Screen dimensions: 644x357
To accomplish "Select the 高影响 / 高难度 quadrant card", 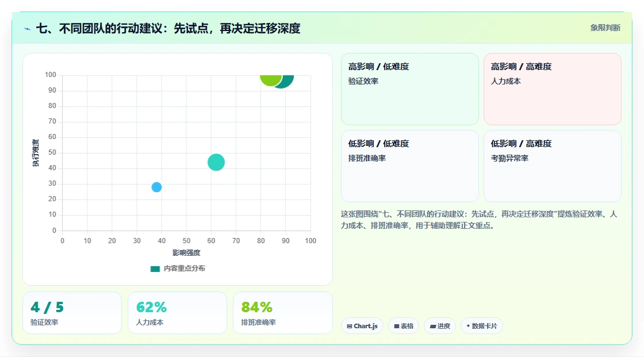I will pos(553,89).
